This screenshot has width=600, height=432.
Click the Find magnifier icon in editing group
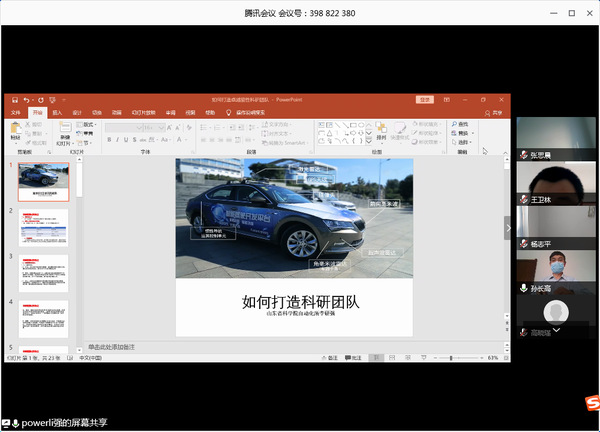[454, 124]
